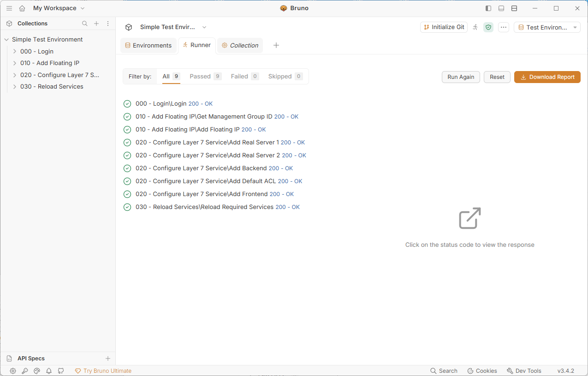This screenshot has width=588, height=376.
Task: Open settings gear in status bar
Action: (x=13, y=371)
